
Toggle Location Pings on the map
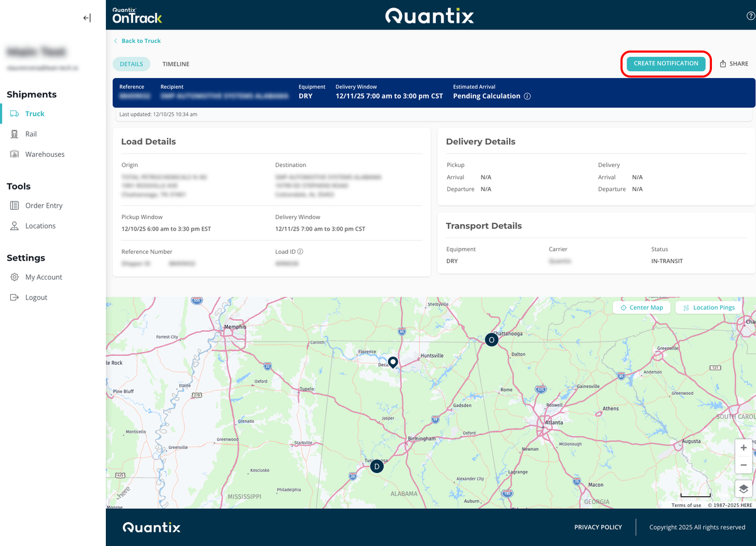[x=708, y=307]
